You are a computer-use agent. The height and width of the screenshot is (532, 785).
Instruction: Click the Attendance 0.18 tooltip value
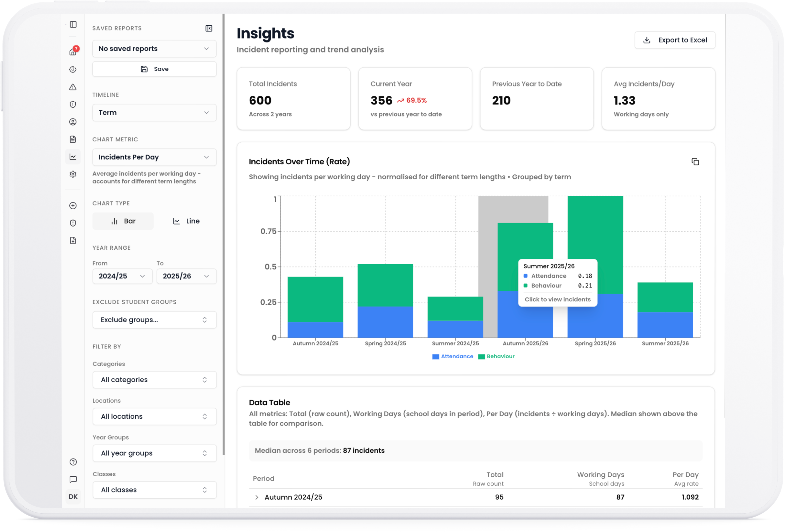[585, 276]
